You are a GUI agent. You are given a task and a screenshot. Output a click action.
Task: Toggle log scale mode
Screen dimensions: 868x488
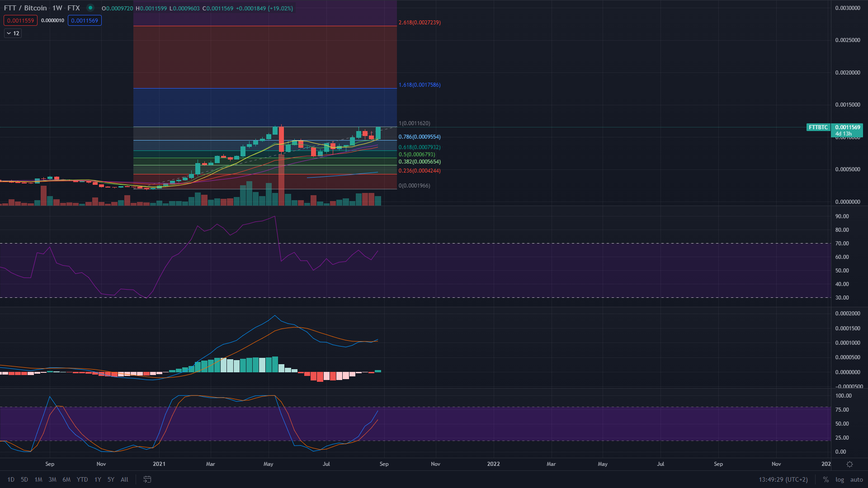coord(840,479)
